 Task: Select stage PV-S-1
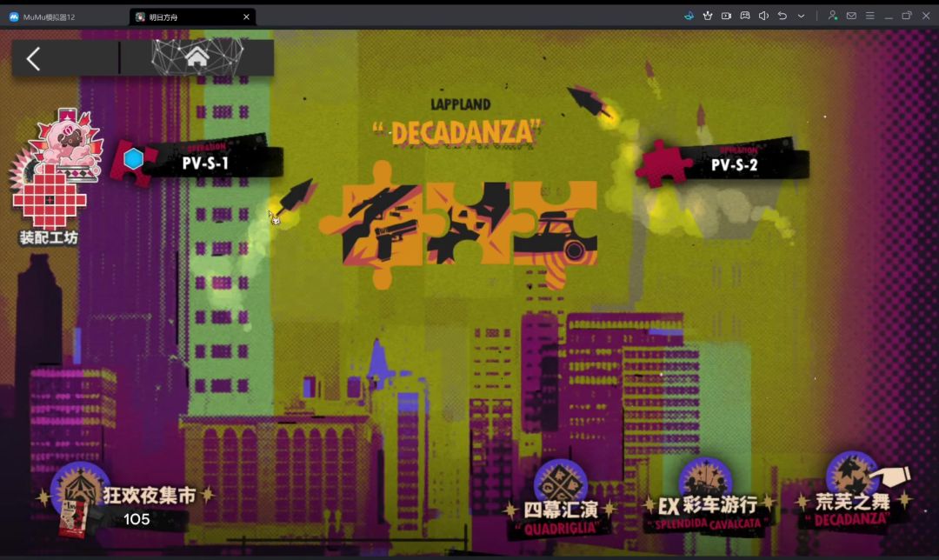[198, 161]
